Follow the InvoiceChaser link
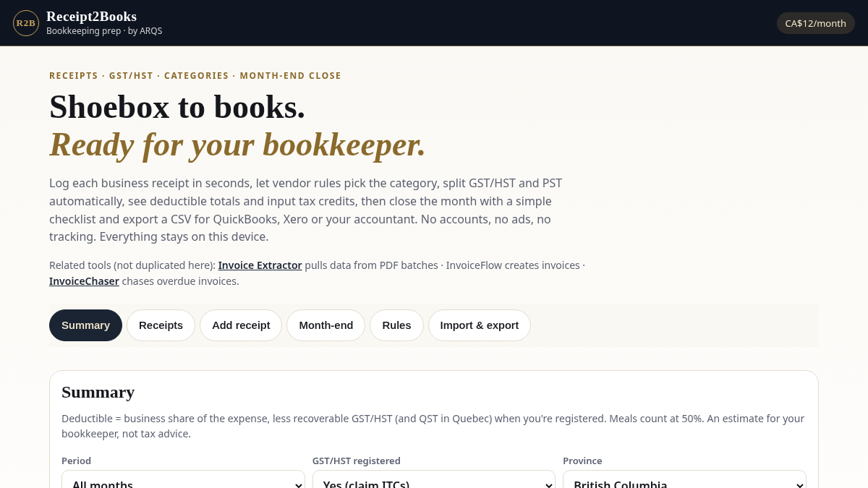Image resolution: width=868 pixels, height=488 pixels. point(84,281)
